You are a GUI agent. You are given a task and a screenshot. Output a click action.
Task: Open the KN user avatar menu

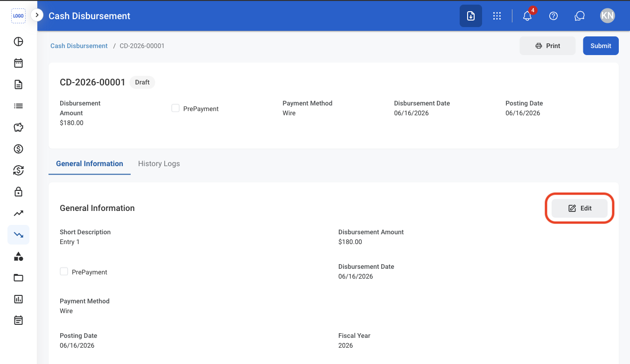608,16
